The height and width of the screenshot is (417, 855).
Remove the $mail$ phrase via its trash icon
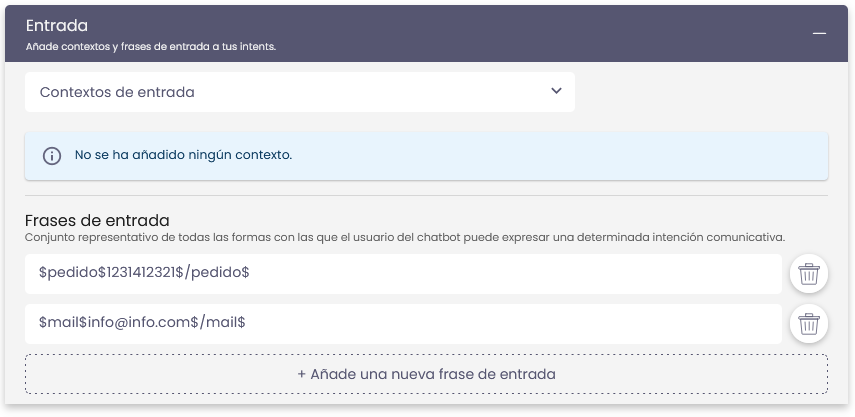[809, 324]
